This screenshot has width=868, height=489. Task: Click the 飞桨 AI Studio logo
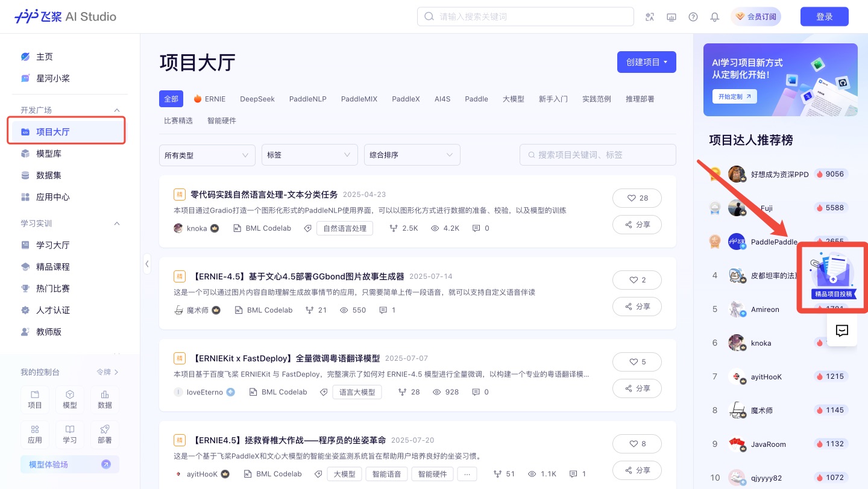pos(65,17)
